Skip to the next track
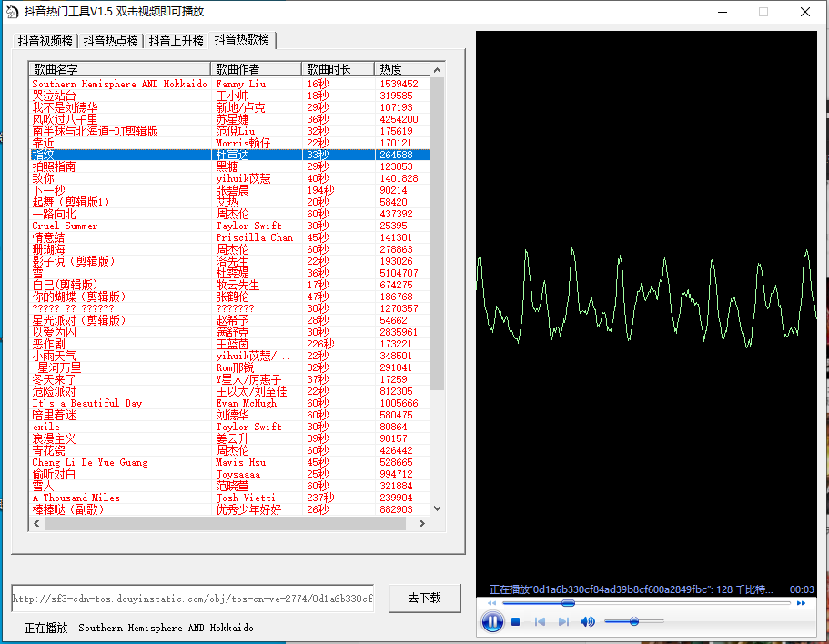 coord(563,622)
